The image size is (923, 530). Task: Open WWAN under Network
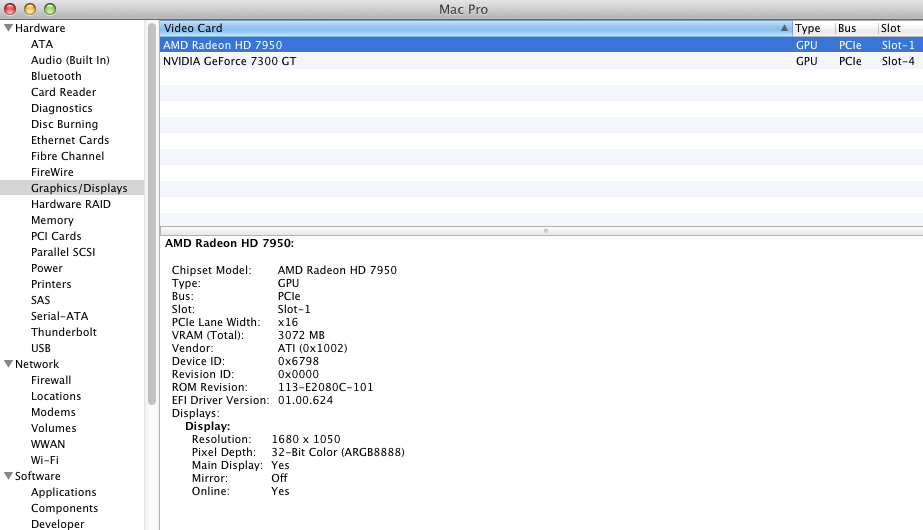tap(48, 444)
